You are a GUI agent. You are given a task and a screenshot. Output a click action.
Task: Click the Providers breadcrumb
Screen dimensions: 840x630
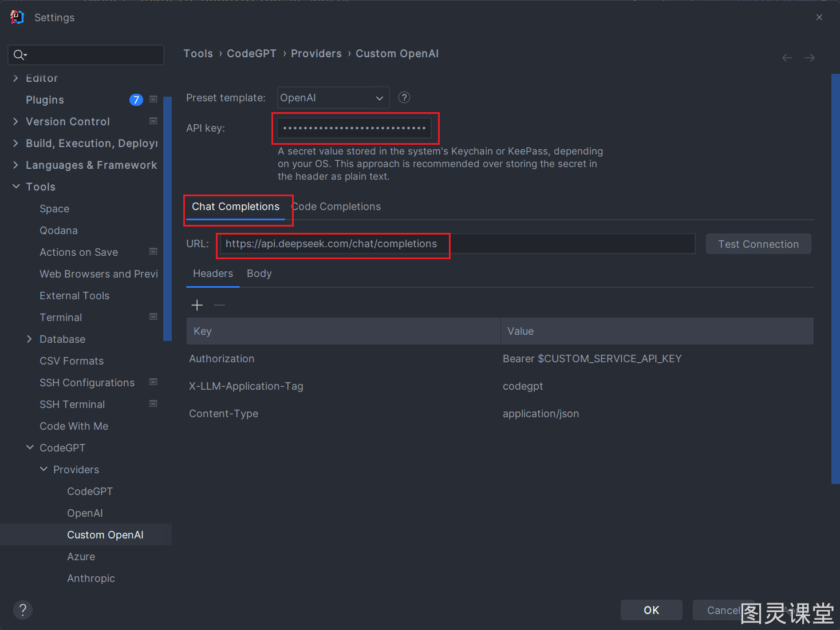tap(316, 53)
